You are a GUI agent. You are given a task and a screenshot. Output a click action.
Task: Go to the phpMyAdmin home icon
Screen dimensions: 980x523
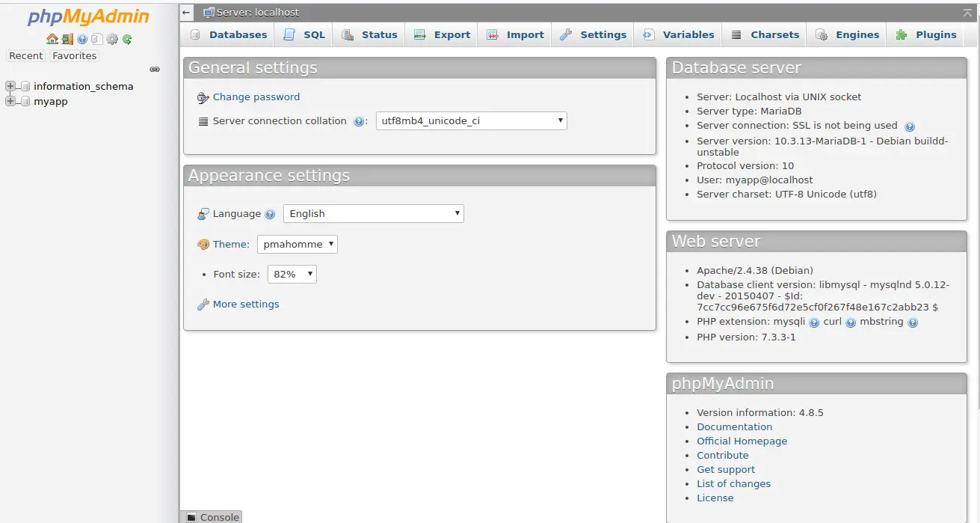[x=52, y=40]
